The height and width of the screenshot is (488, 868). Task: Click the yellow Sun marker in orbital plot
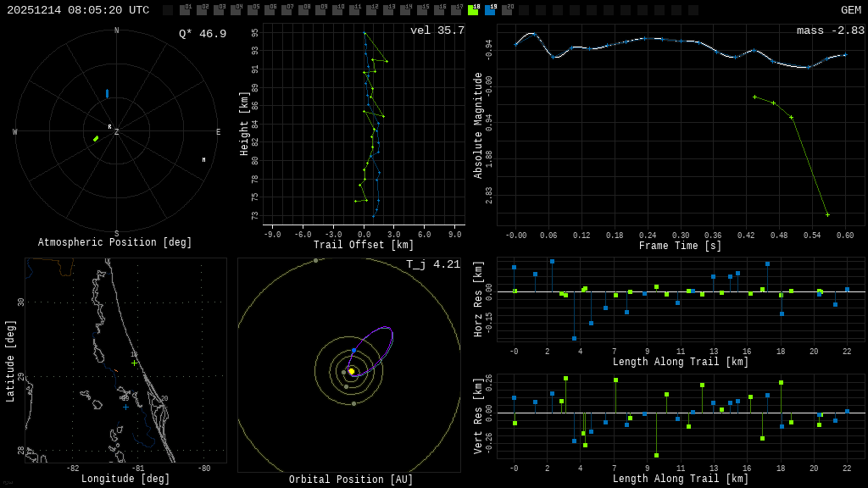pos(352,371)
